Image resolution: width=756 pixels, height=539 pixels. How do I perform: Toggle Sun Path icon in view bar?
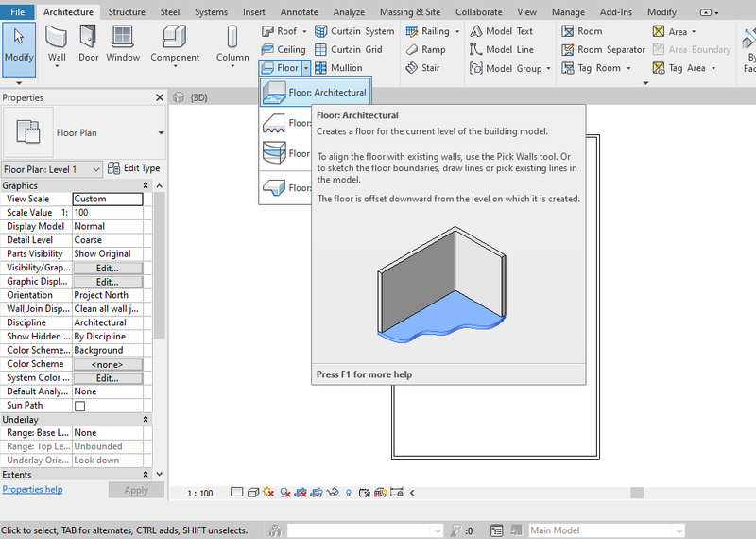pos(268,493)
